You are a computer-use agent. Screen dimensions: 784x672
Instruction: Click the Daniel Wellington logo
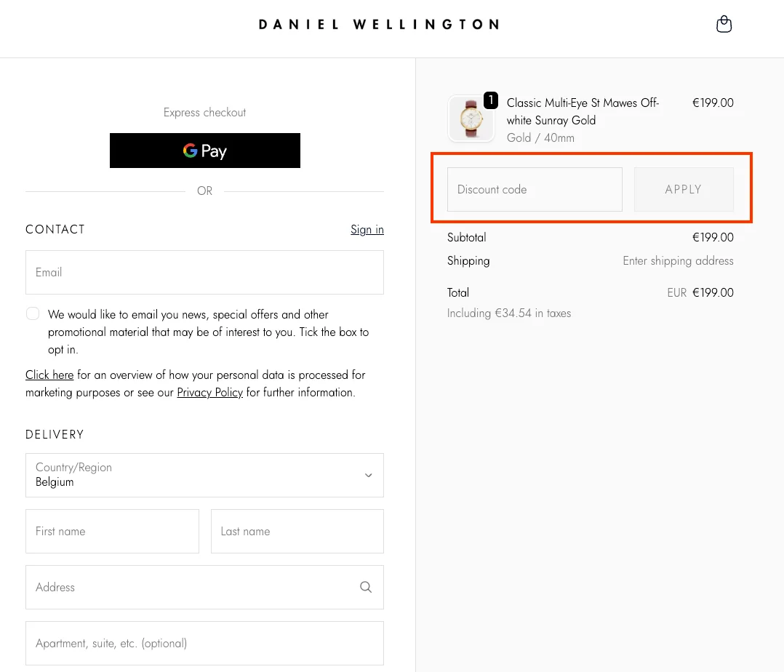[x=379, y=23]
